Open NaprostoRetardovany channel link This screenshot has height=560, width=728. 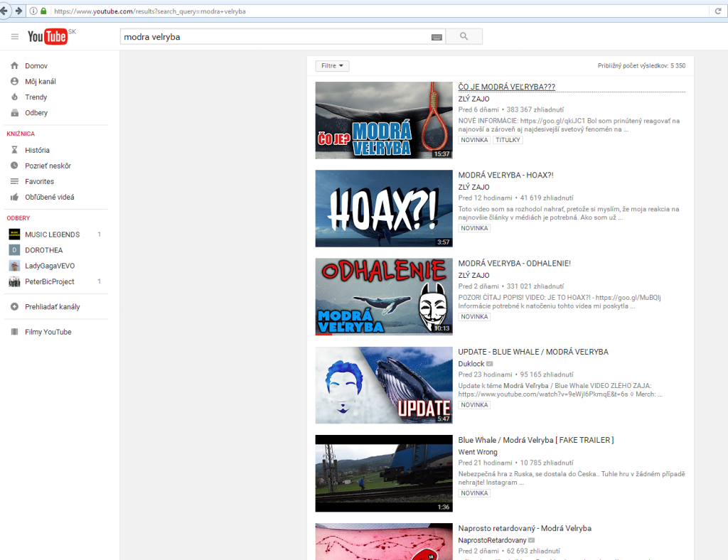[492, 540]
